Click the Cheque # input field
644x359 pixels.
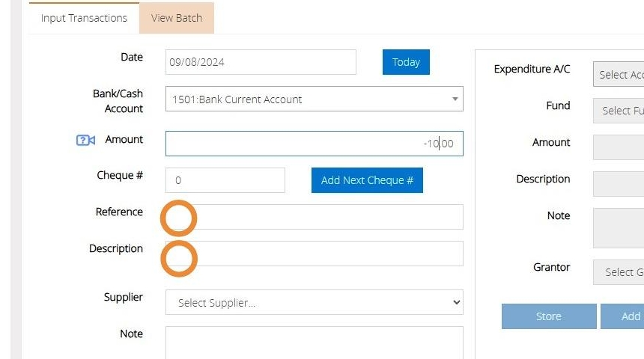point(225,180)
